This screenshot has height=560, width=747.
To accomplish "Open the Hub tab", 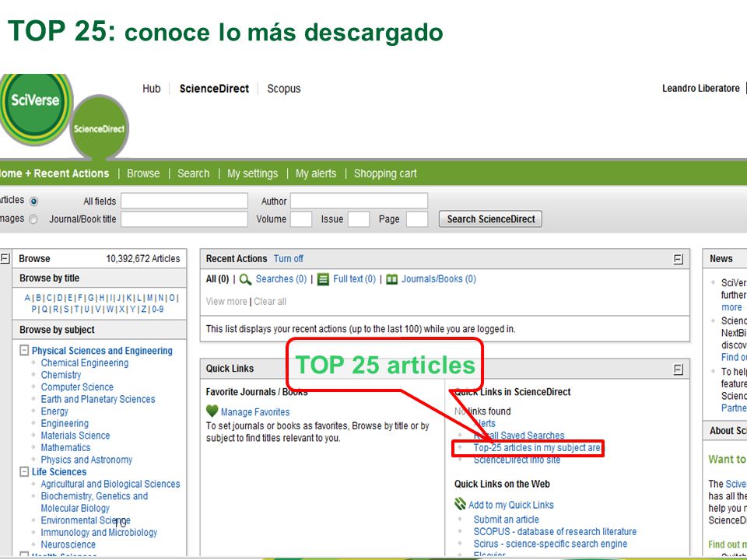I will click(x=152, y=89).
